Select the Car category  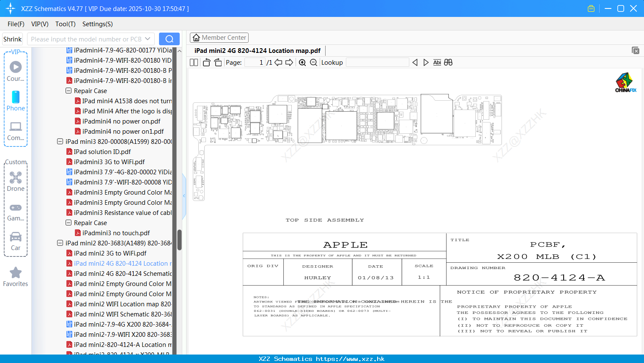[16, 241]
